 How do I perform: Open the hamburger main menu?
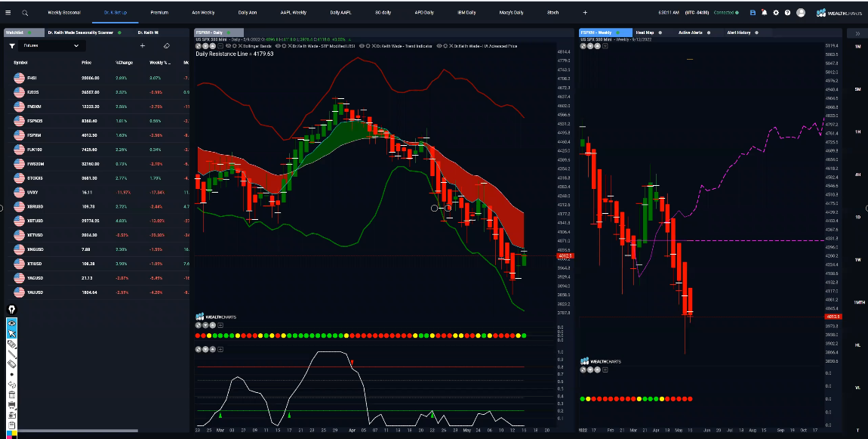coord(8,13)
